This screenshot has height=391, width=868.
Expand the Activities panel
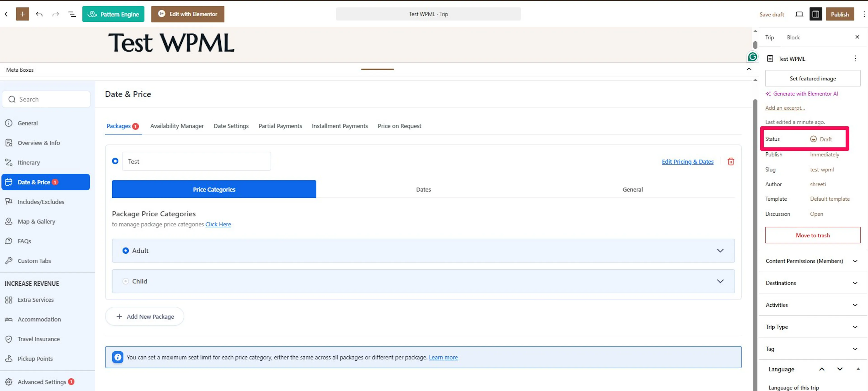click(812, 305)
